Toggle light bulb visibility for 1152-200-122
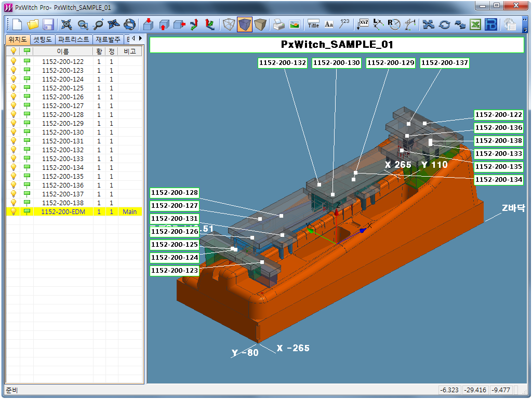 14,61
